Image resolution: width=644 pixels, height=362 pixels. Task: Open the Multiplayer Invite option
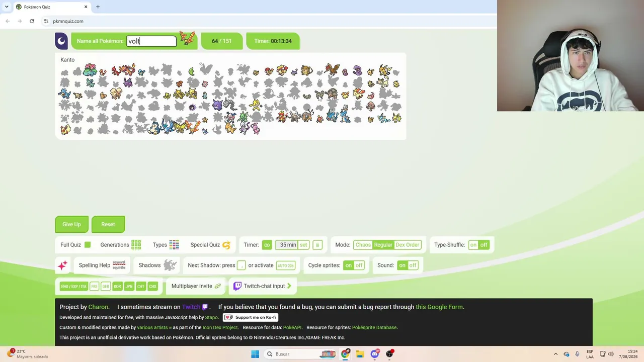pyautogui.click(x=196, y=286)
